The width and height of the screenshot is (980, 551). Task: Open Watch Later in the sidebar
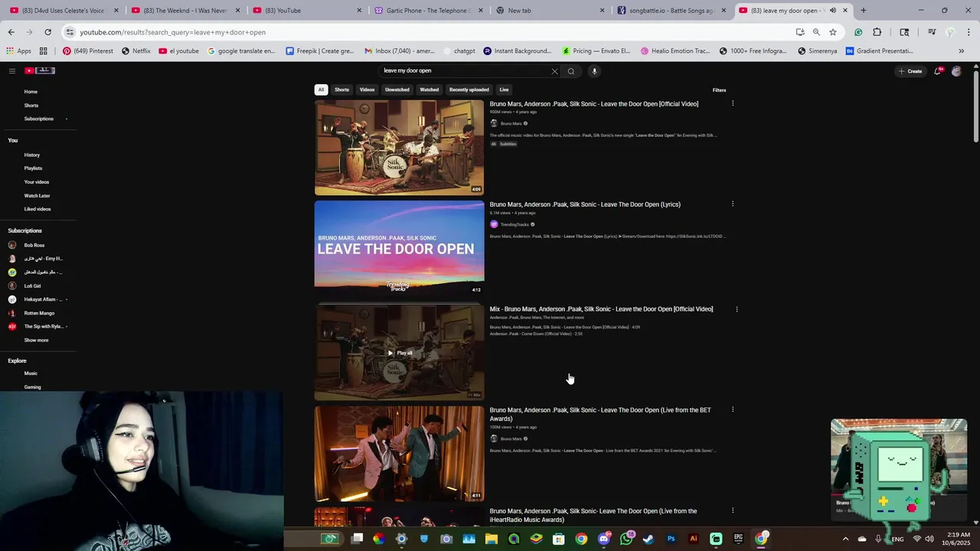coord(37,196)
